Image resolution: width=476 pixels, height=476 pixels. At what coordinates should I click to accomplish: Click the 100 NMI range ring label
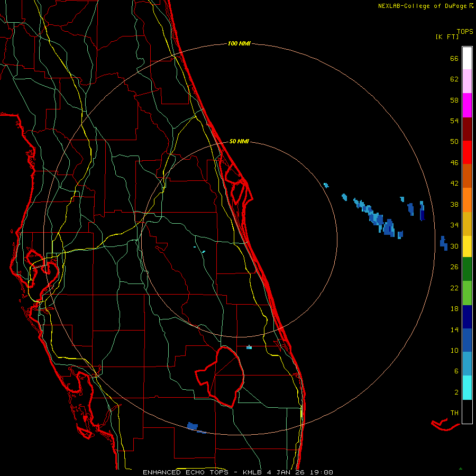(x=239, y=44)
